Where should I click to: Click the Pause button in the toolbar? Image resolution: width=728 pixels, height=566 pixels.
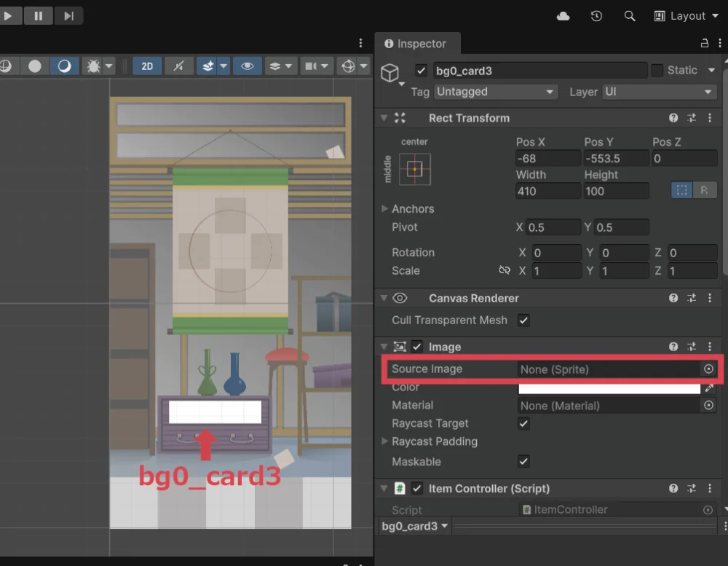pos(39,15)
